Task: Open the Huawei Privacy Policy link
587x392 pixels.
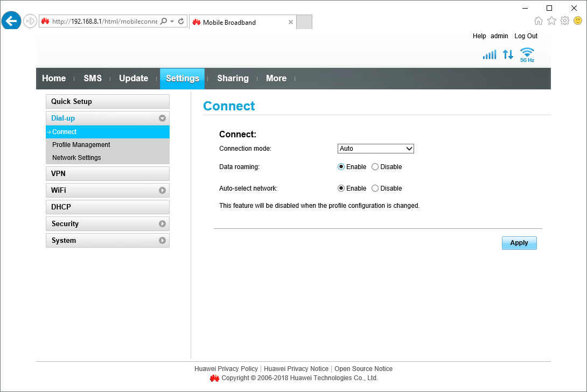Action: (226, 369)
